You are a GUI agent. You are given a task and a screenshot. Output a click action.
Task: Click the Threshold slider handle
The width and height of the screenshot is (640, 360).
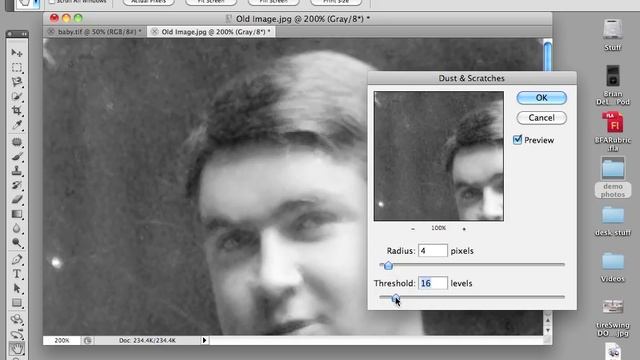coord(396,298)
